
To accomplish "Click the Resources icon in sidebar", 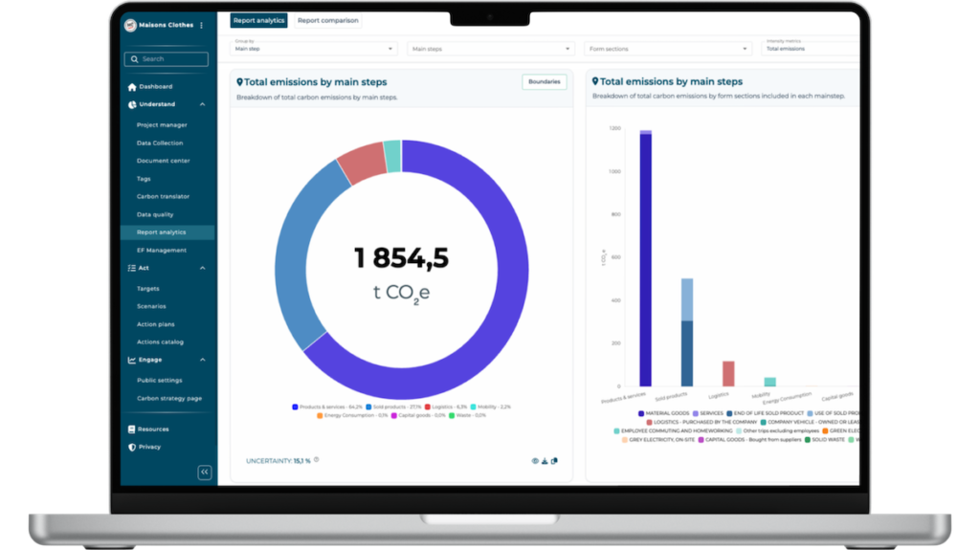I will coord(132,429).
